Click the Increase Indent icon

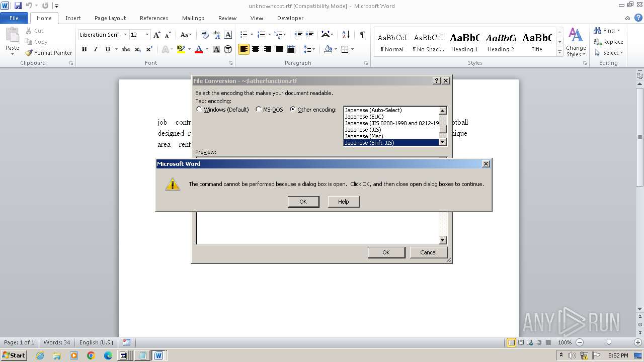(310, 35)
